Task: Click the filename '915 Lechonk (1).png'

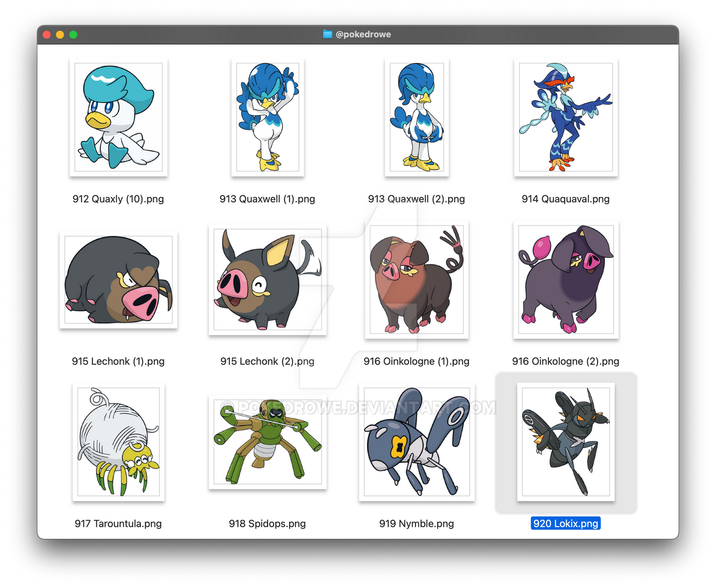Action: click(118, 361)
